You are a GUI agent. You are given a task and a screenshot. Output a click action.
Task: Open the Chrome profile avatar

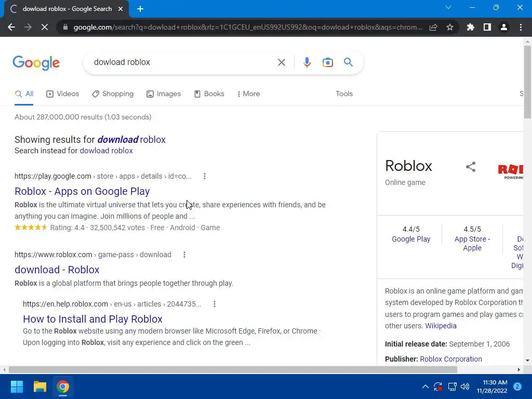[504, 27]
